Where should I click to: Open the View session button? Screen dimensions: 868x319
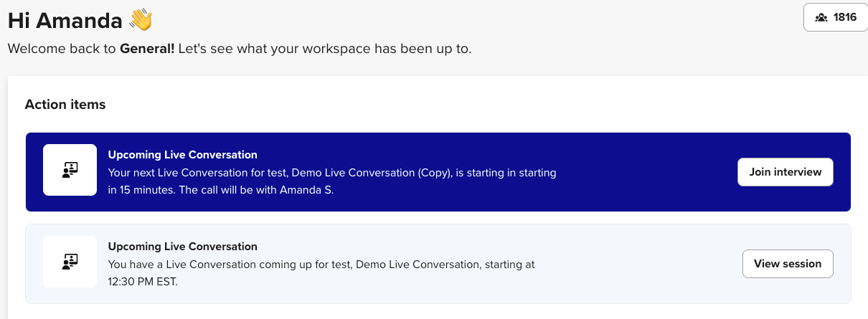[x=787, y=264]
